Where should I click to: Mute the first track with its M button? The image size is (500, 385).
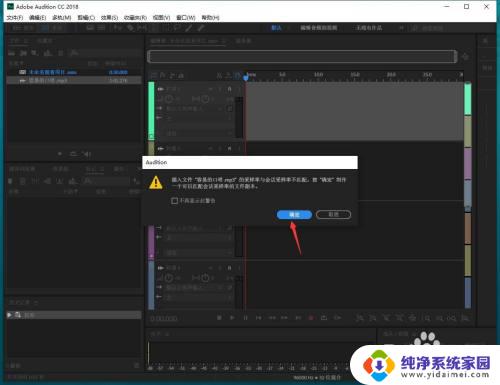click(x=211, y=89)
